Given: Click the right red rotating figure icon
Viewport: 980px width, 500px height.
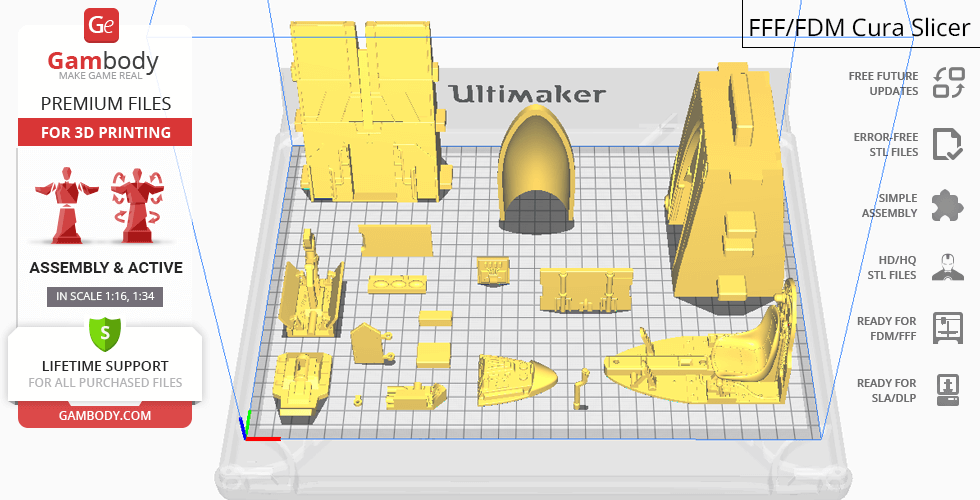Looking at the screenshot, I should [137, 206].
